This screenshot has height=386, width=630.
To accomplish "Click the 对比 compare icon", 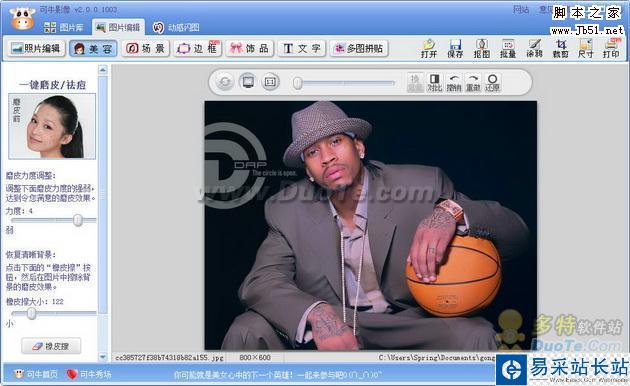I will pyautogui.click(x=434, y=82).
